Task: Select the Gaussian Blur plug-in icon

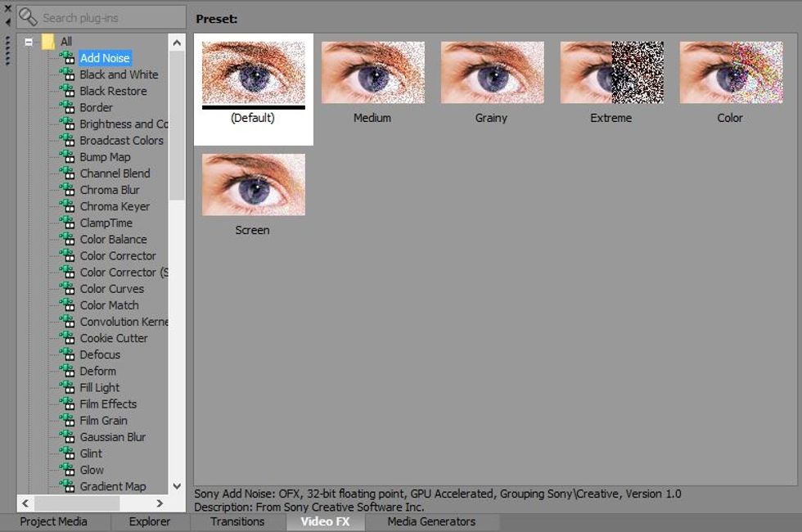Action: point(68,437)
